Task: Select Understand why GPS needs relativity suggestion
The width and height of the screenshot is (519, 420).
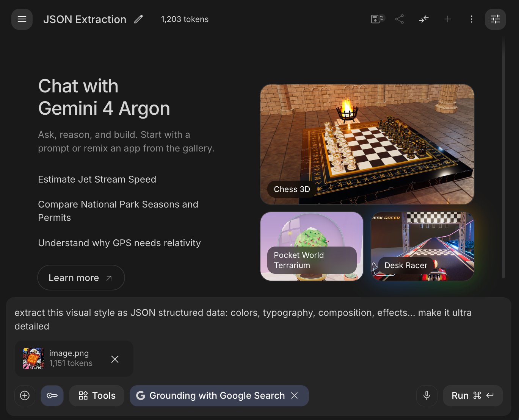Action: point(119,243)
